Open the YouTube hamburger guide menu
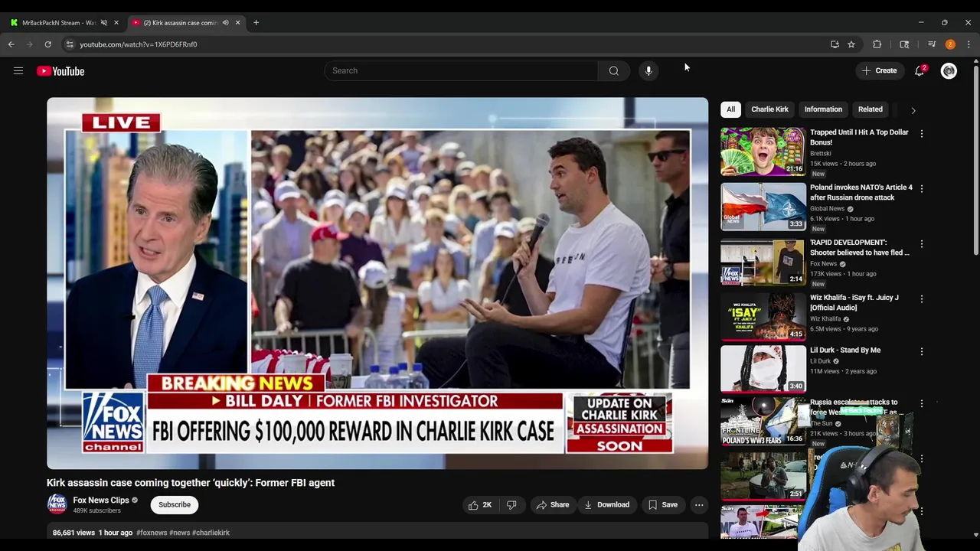 pyautogui.click(x=18, y=71)
